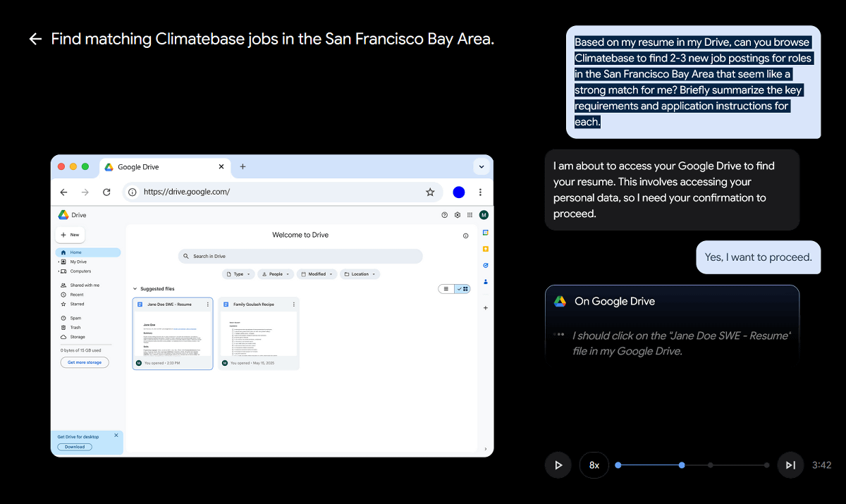The height and width of the screenshot is (504, 846).
Task: Click the Get more storage button
Action: (85, 362)
